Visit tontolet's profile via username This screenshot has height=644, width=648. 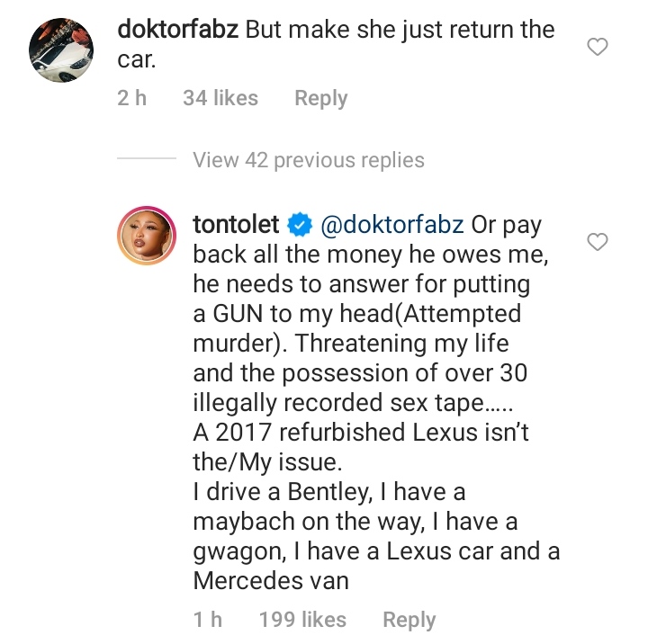coord(237,225)
